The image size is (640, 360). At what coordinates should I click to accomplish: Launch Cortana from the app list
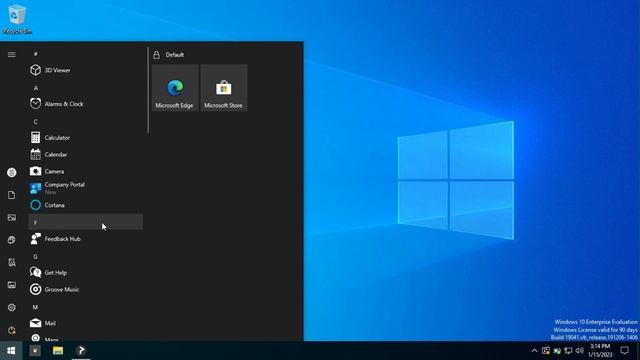(x=86, y=205)
